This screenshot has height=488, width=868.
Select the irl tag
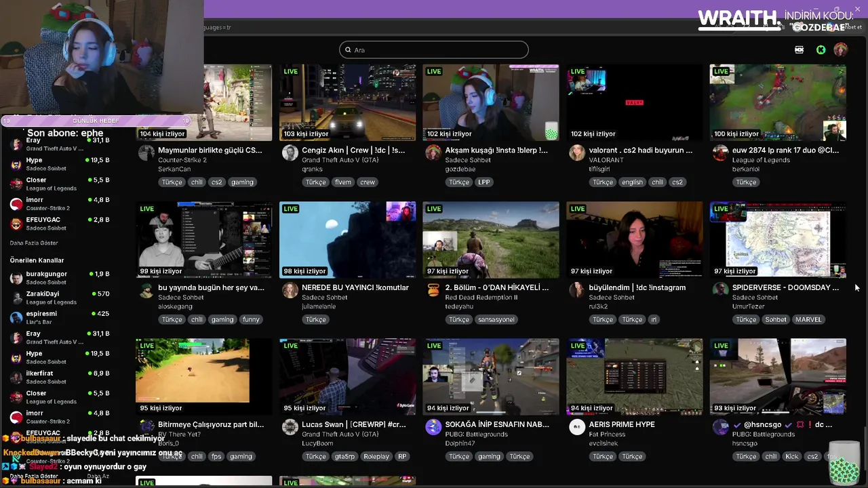[x=654, y=319]
